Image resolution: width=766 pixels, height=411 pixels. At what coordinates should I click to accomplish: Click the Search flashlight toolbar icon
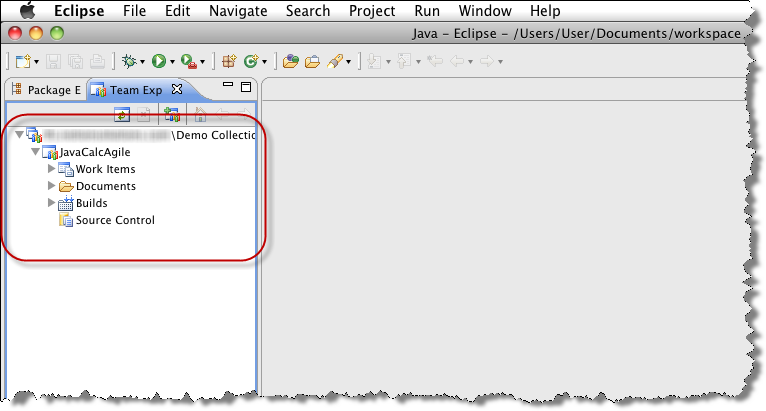tap(335, 61)
